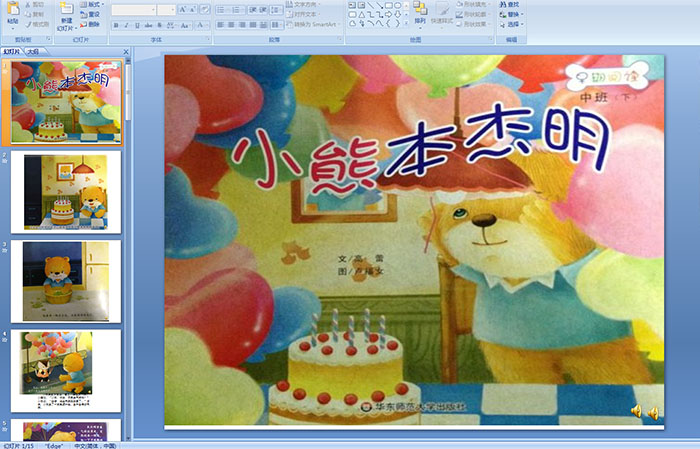This screenshot has width=700, height=449.
Task: Open the Font Color (A) dropdown
Action: (x=202, y=25)
